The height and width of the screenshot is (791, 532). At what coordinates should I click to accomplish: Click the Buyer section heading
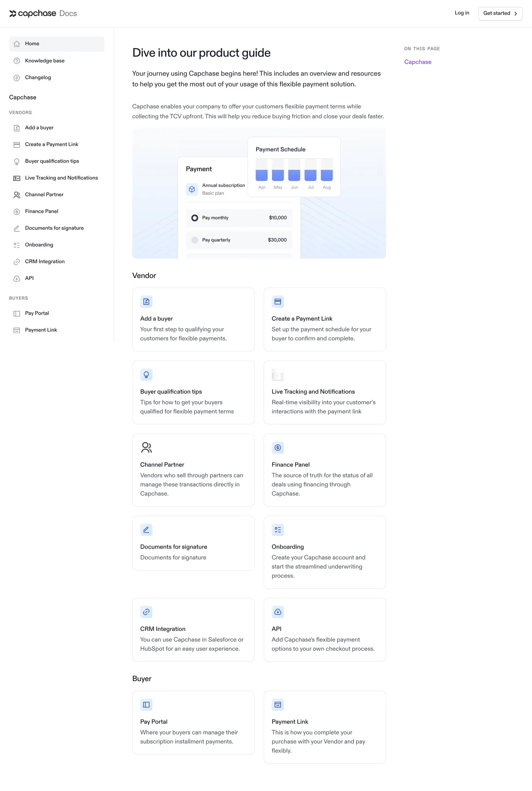click(x=142, y=679)
